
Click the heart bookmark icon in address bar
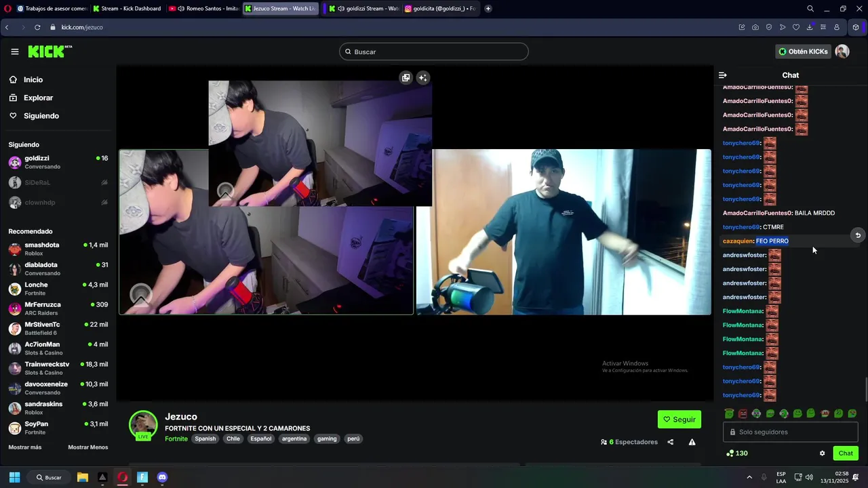[796, 27]
